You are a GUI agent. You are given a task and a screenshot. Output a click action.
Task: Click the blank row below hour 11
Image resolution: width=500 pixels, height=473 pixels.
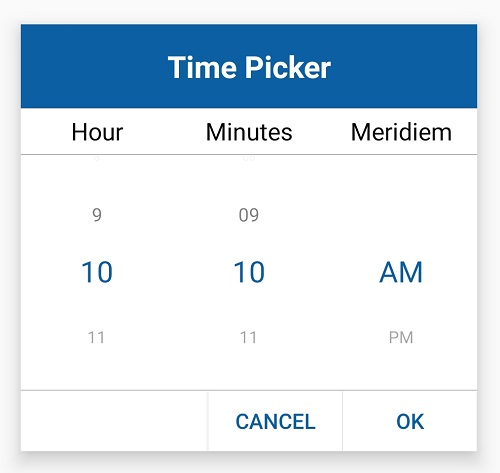tap(97, 375)
